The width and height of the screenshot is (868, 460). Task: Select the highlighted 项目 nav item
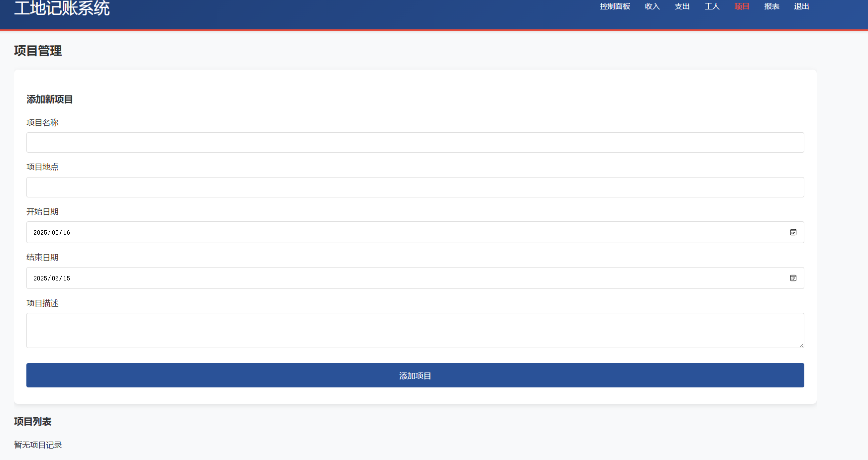click(x=742, y=6)
